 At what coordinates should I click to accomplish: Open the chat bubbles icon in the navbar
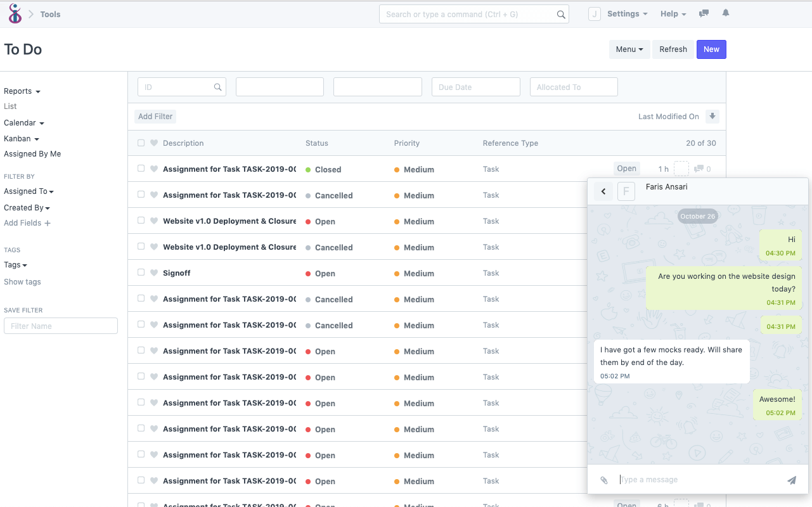click(x=704, y=13)
